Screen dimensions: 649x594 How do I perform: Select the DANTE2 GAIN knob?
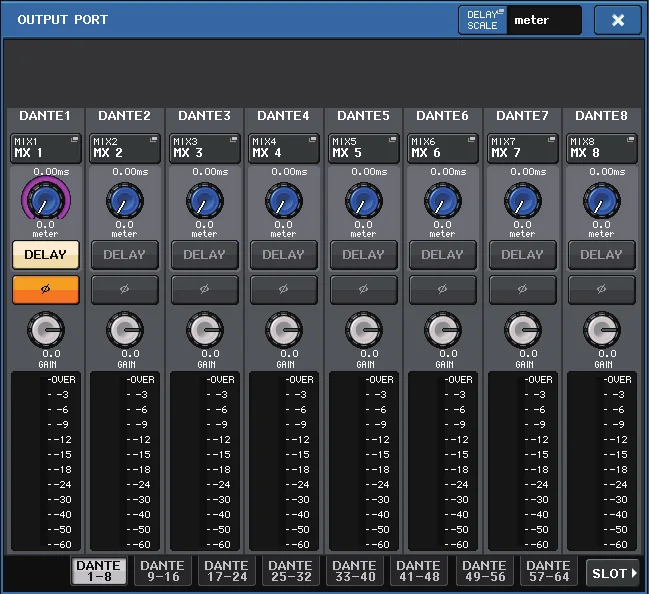125,330
